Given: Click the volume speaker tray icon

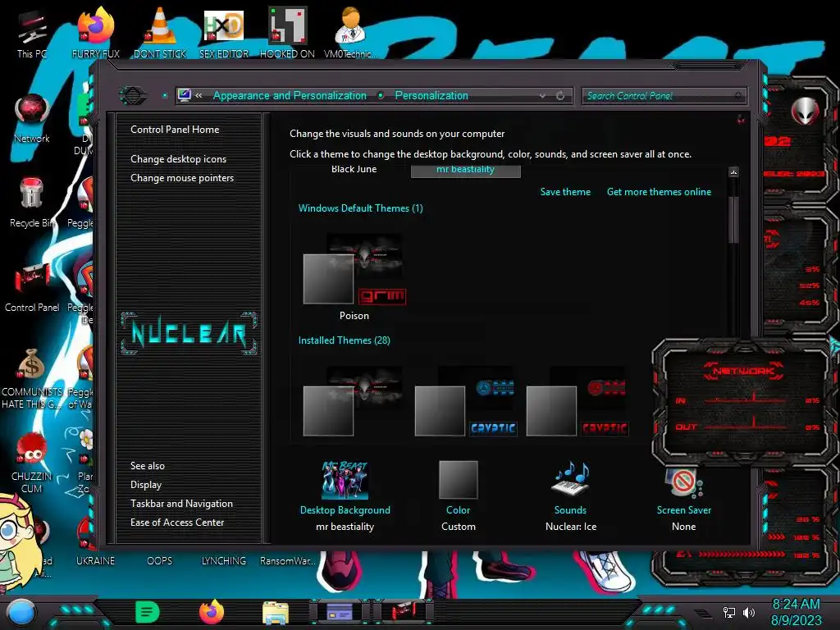Looking at the screenshot, I should 749,612.
